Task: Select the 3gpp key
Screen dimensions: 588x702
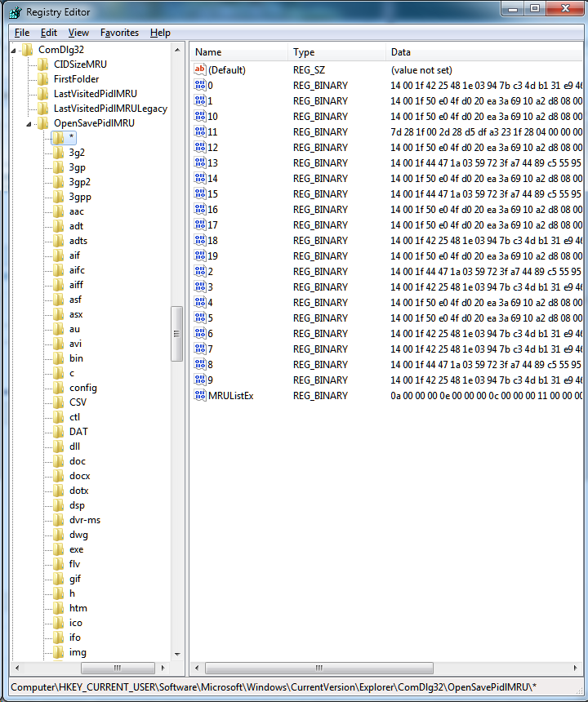Action: pyautogui.click(x=80, y=197)
